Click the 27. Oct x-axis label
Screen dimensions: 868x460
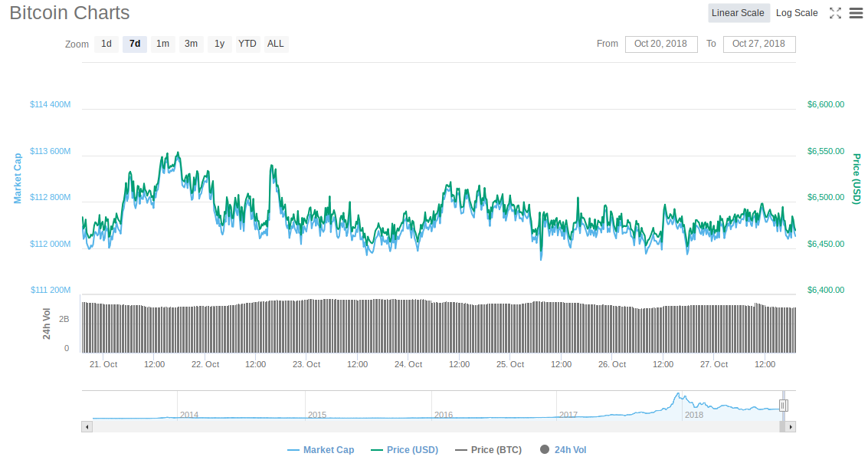point(714,364)
